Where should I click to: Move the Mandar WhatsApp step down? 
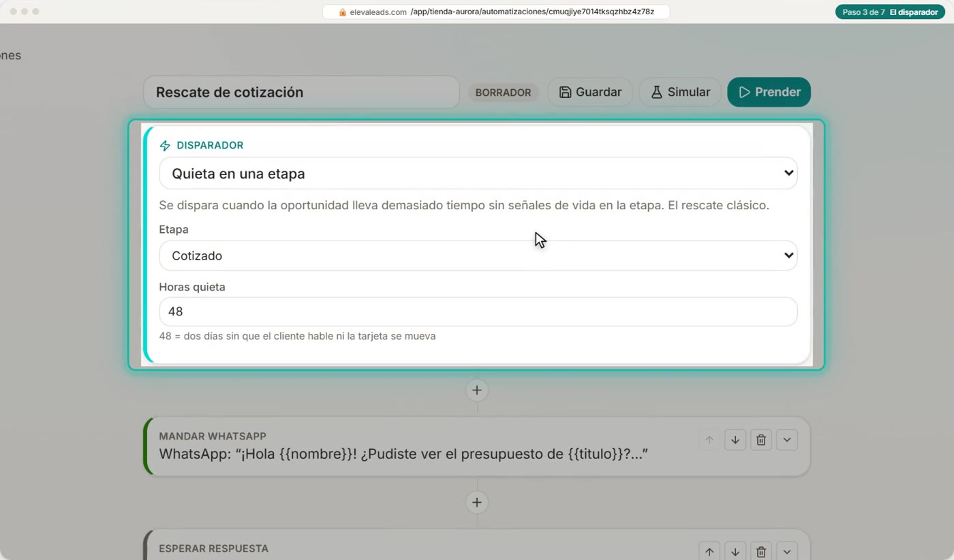tap(735, 440)
